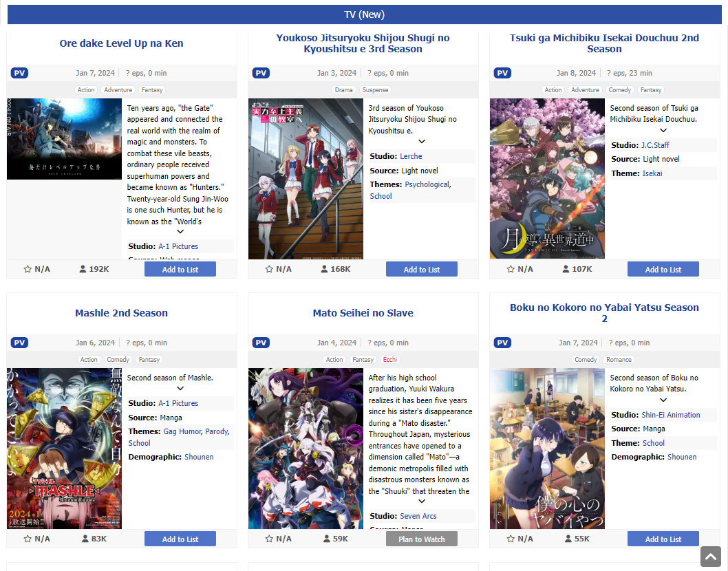Open the J.C.Staff studio link
The height and width of the screenshot is (571, 728).
pyautogui.click(x=655, y=145)
